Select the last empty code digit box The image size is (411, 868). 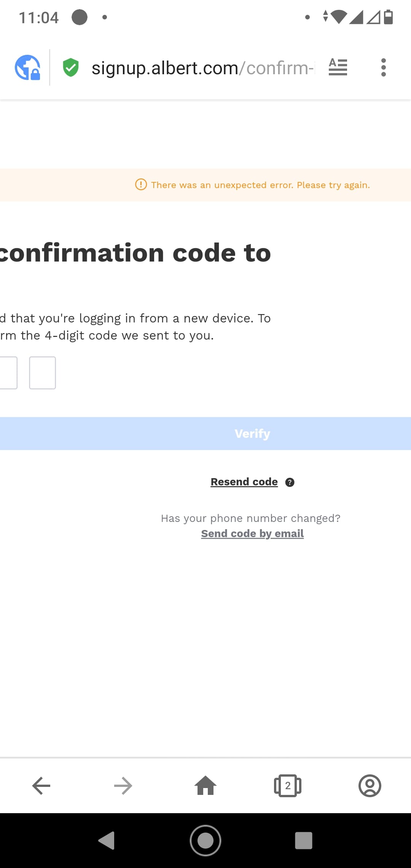coord(43,373)
